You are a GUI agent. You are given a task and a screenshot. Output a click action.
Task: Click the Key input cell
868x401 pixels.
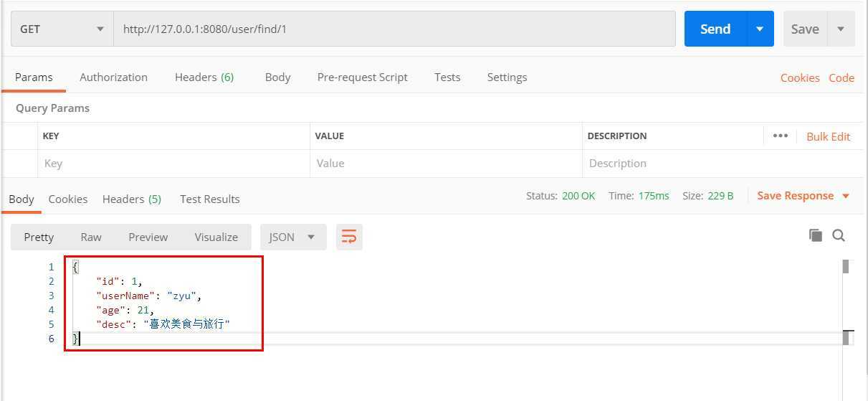(173, 164)
